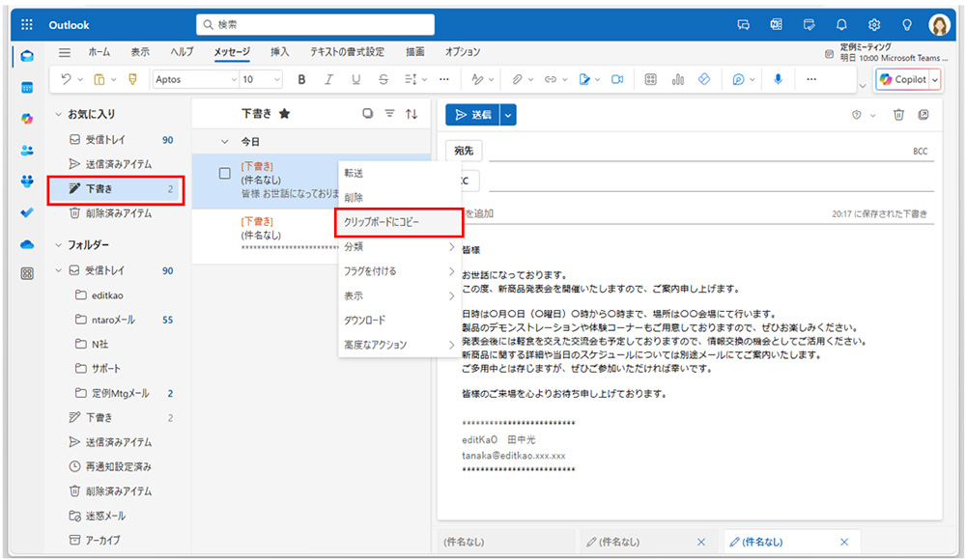The width and height of the screenshot is (966, 560).
Task: Open the account profile picture
Action: [940, 25]
